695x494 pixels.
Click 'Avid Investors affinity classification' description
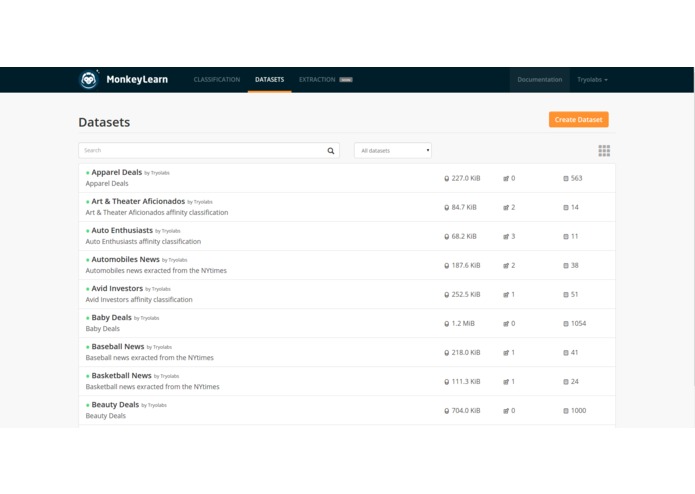tap(139, 300)
